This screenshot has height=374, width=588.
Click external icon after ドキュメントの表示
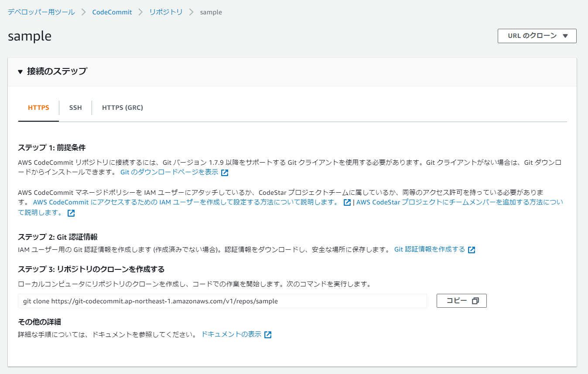pyautogui.click(x=268, y=335)
